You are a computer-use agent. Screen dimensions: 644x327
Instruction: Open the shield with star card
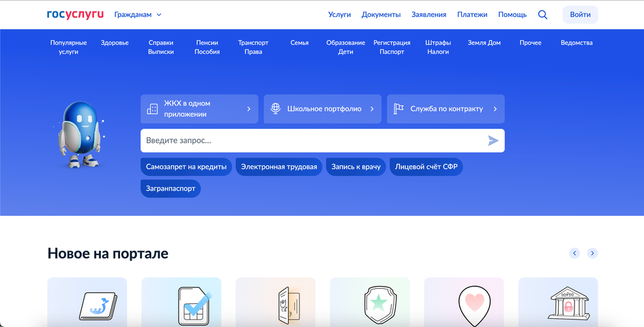click(x=370, y=302)
